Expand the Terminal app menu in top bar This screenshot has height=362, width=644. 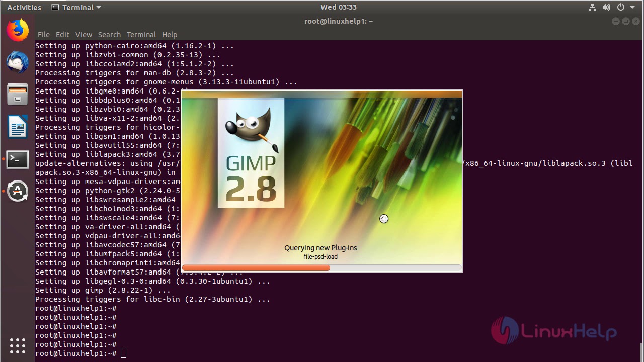tap(76, 7)
